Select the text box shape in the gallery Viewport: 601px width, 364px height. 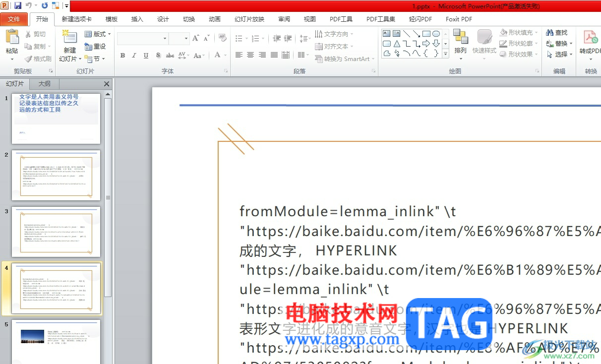pos(387,34)
